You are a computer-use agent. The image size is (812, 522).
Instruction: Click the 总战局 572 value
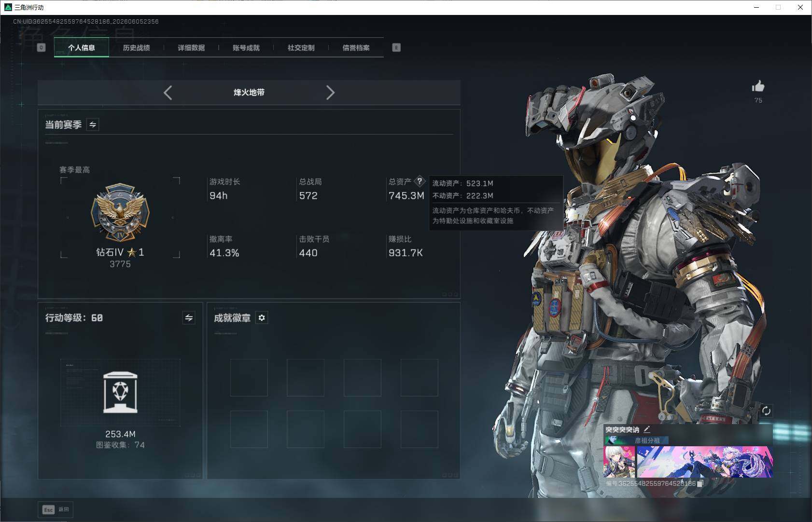tap(308, 195)
